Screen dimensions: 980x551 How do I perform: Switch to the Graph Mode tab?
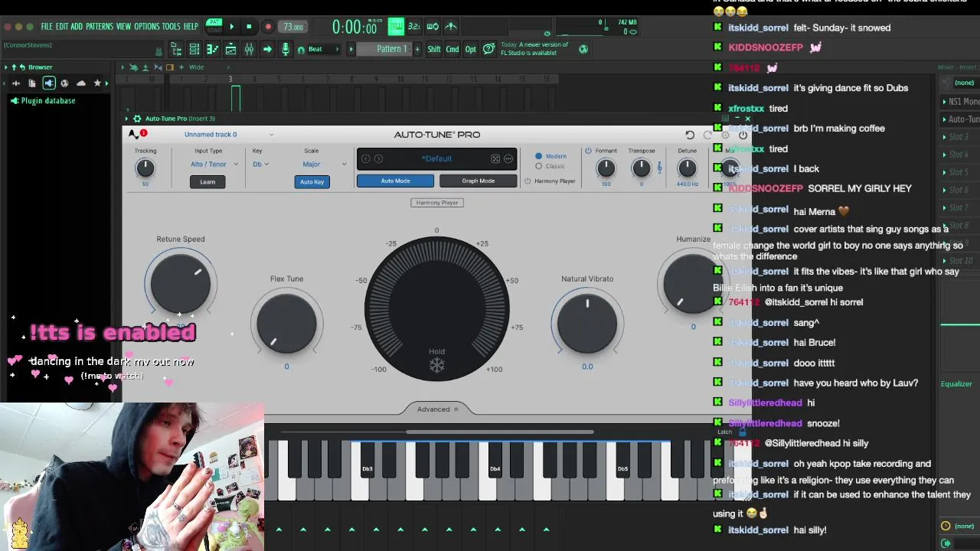point(478,181)
